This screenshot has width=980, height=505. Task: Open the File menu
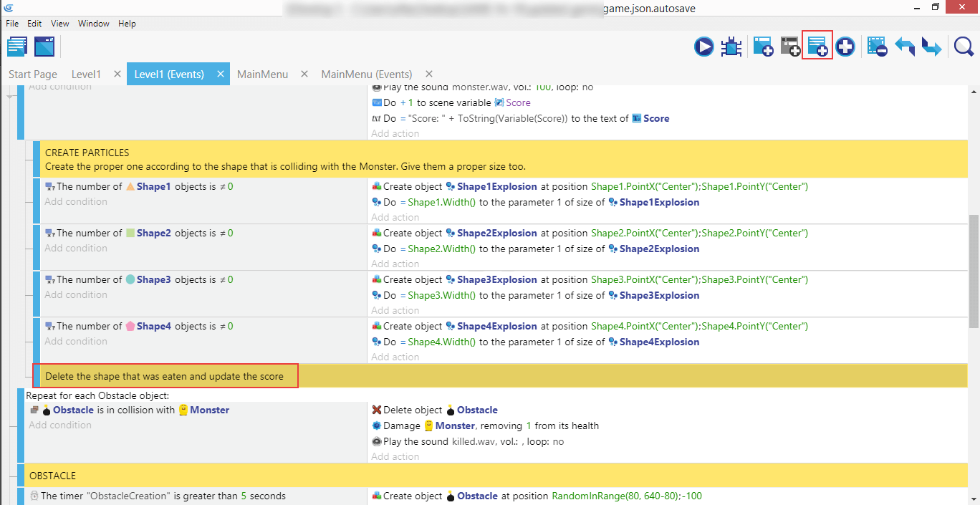click(14, 24)
